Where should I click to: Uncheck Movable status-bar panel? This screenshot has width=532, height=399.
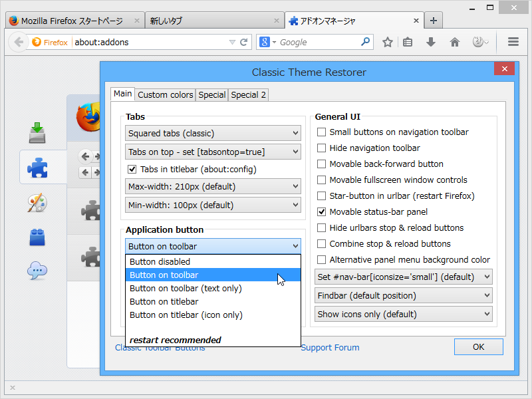tap(321, 211)
